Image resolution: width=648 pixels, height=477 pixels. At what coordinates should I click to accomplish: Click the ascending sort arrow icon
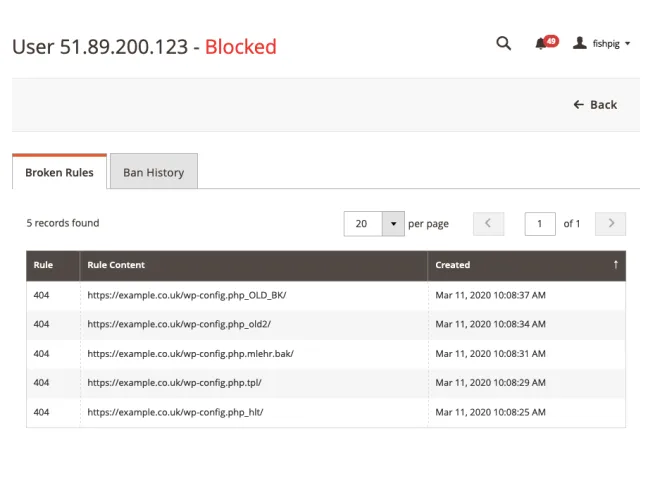pos(615,265)
